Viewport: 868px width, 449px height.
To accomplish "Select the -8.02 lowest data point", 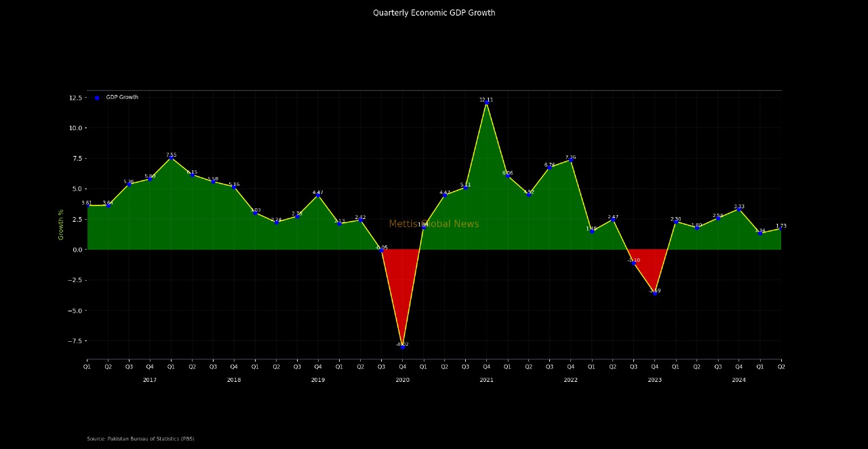I will (402, 347).
